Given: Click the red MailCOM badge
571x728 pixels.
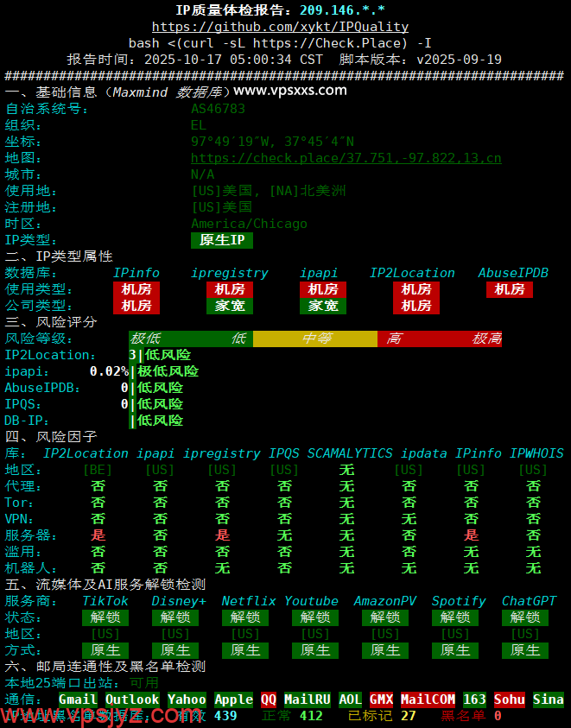Looking at the screenshot, I should coord(428,700).
